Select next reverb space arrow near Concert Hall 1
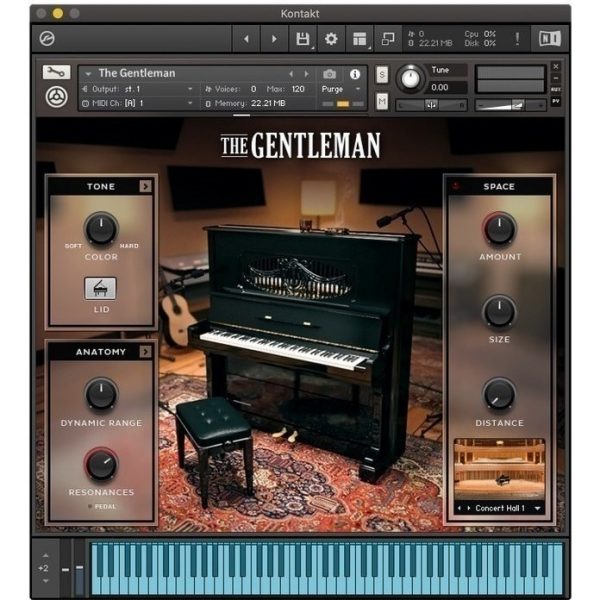Screen dimensions: 600x600 [x=468, y=509]
